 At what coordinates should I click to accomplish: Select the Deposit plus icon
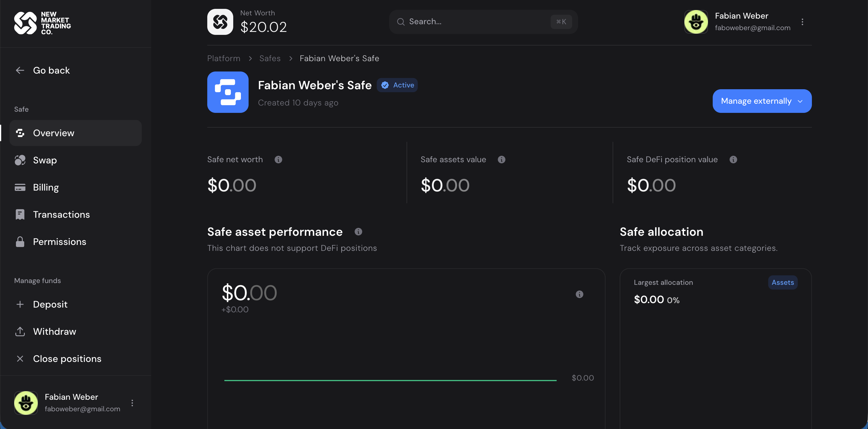coord(20,304)
